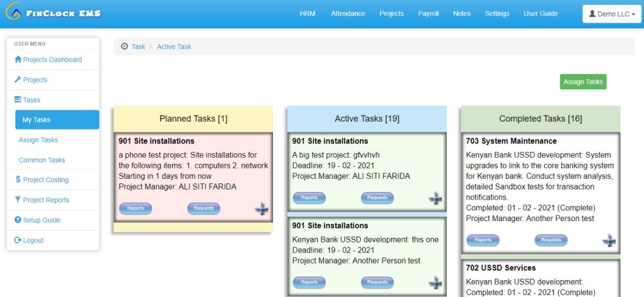The image size is (644, 297).
Task: Click the user icon in Demo LLC button
Action: point(592,13)
